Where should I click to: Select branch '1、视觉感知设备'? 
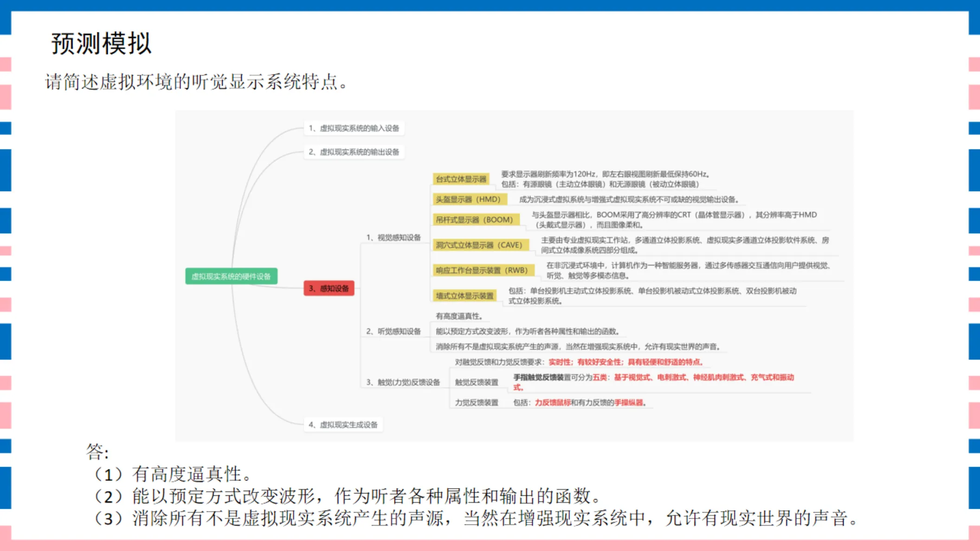point(393,237)
